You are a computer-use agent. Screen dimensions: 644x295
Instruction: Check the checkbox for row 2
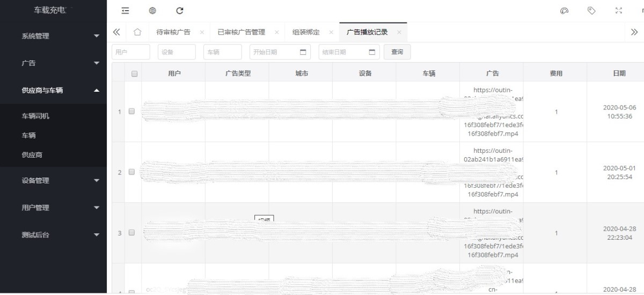[131, 172]
